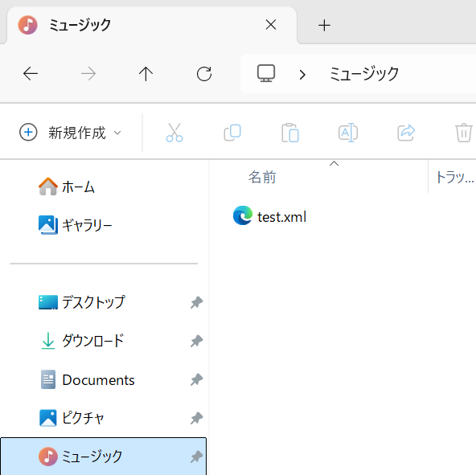476x475 pixels.
Task: Click the Rename icon in toolbar
Action: coord(348,133)
